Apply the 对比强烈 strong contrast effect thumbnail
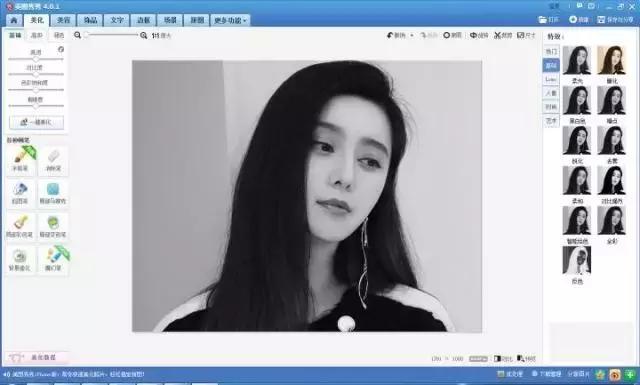This screenshot has height=385, width=640. point(611,180)
